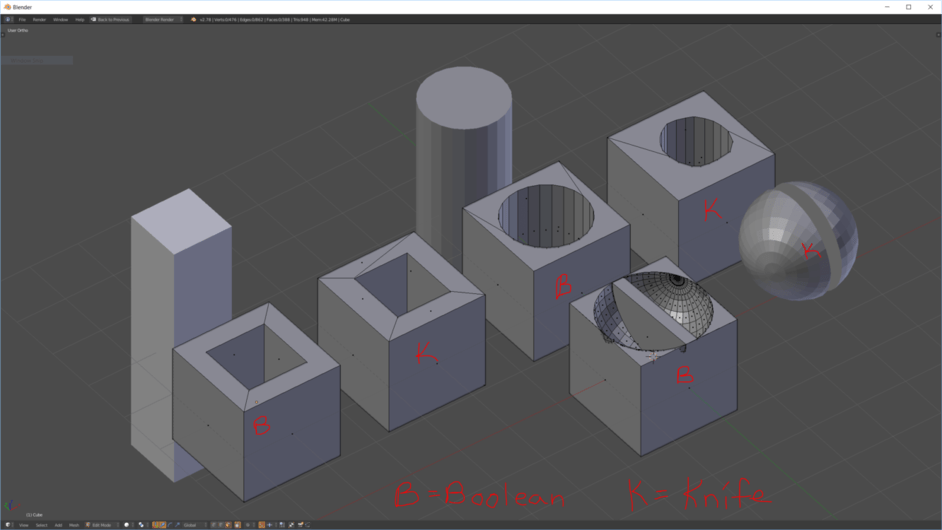The image size is (942, 530).
Task: Open the Render menu in top bar
Action: pyautogui.click(x=39, y=19)
